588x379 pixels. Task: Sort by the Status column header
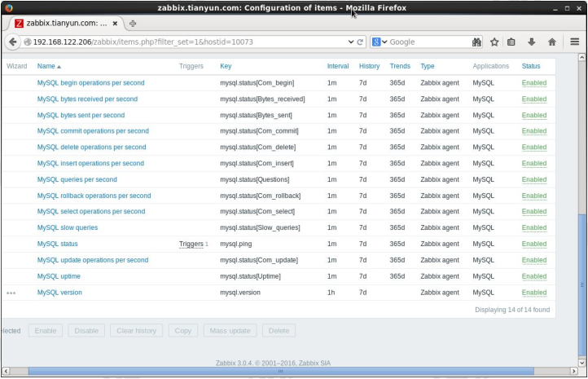(531, 66)
